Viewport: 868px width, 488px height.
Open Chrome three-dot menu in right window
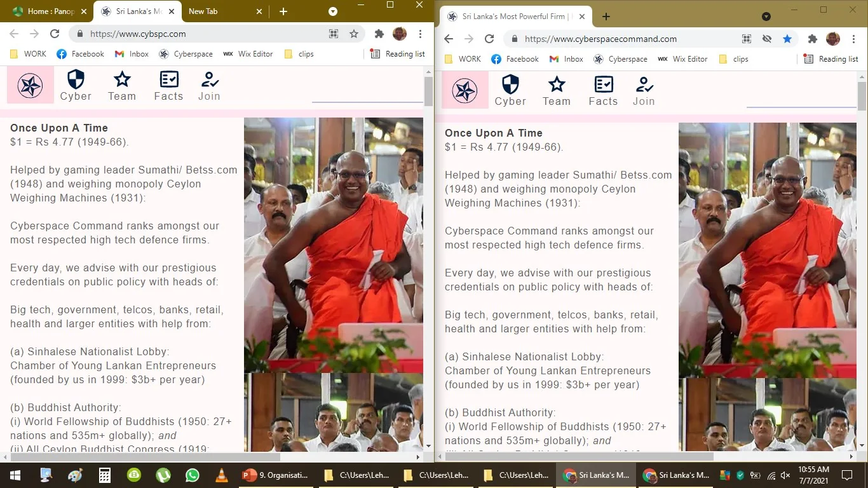[853, 39]
